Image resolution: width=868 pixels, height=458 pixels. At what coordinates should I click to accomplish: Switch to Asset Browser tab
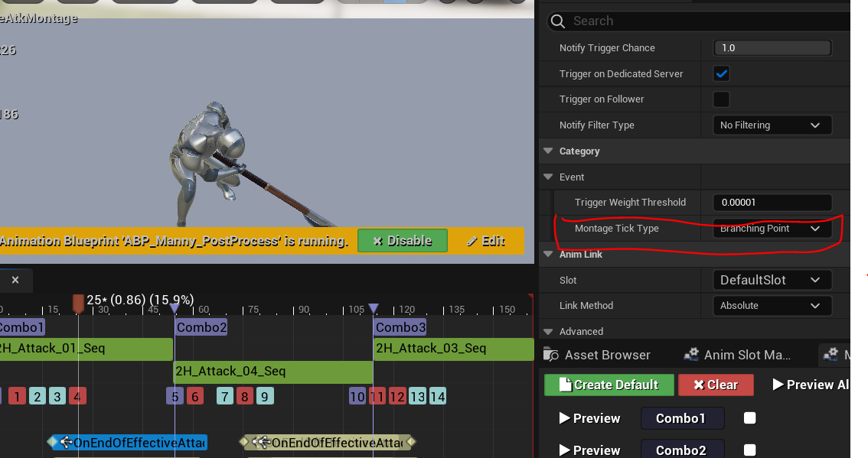click(598, 355)
